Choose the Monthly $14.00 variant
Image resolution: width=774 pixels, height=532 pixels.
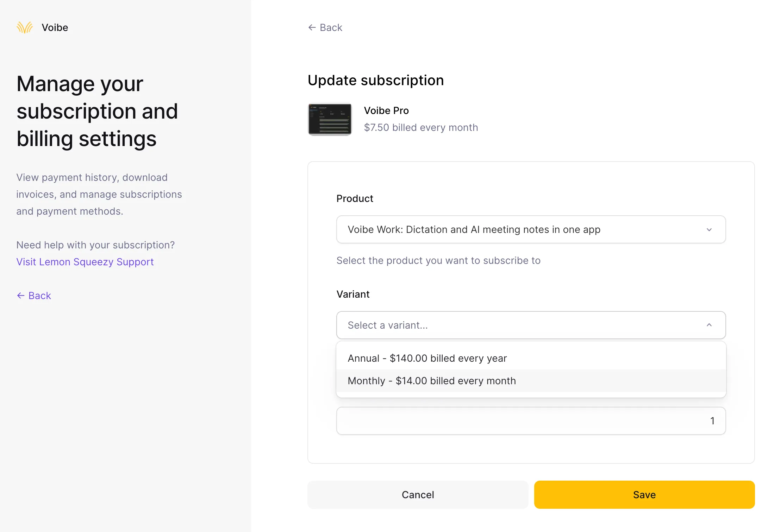(531, 381)
